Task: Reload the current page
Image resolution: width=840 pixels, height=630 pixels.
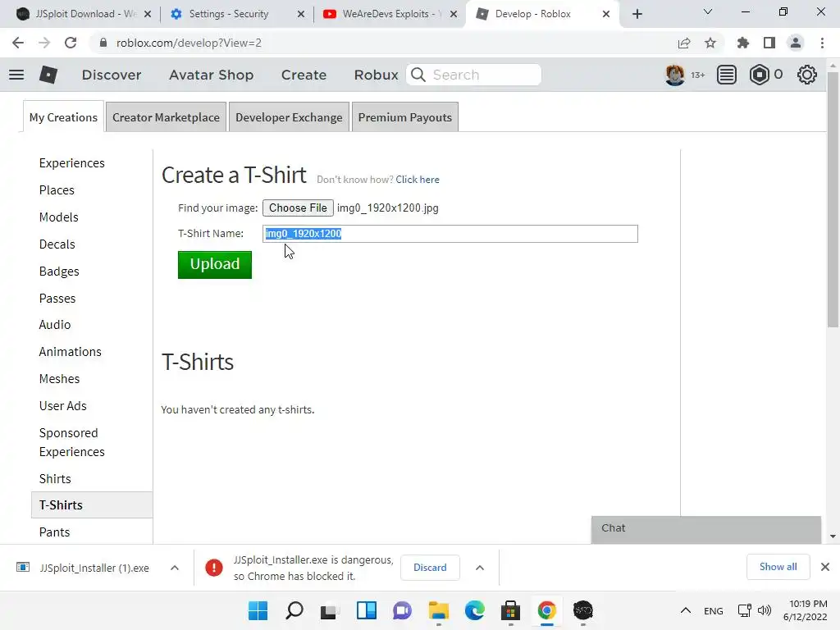Action: [71, 43]
